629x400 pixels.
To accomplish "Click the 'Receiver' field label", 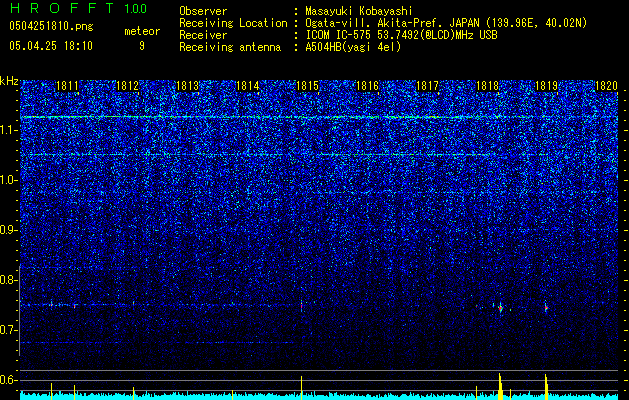I will point(203,35).
